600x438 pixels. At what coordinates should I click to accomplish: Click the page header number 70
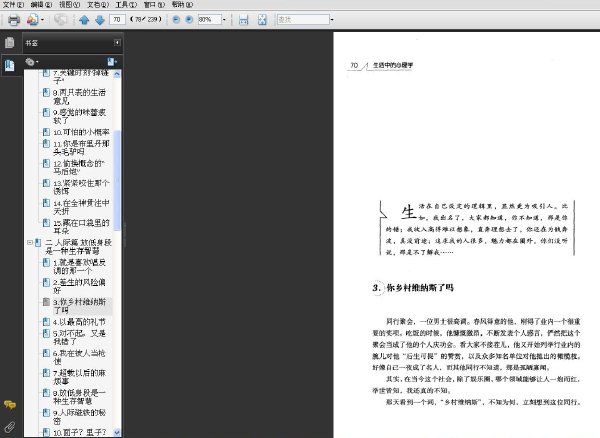click(x=354, y=65)
